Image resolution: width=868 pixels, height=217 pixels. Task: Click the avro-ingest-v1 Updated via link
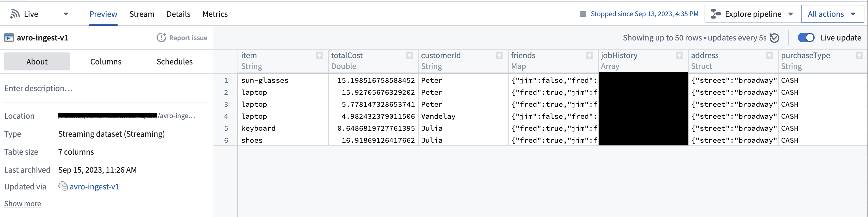[x=94, y=187]
